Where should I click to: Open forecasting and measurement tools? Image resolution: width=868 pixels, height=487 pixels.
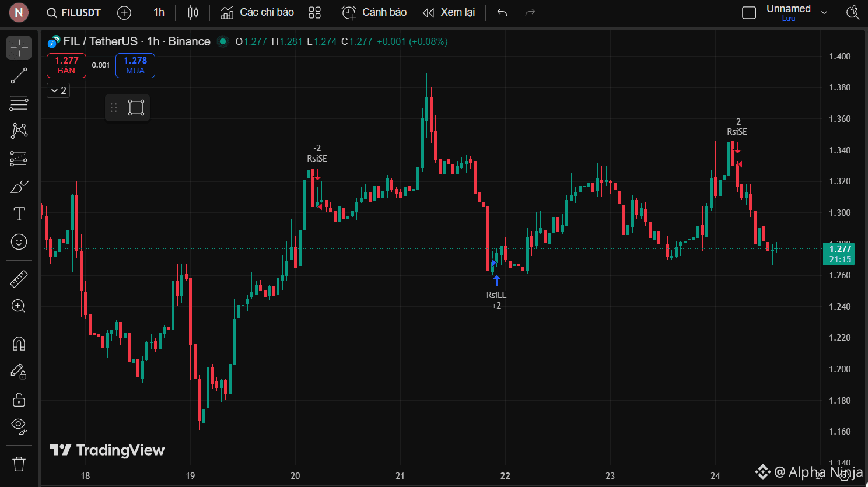tap(19, 159)
